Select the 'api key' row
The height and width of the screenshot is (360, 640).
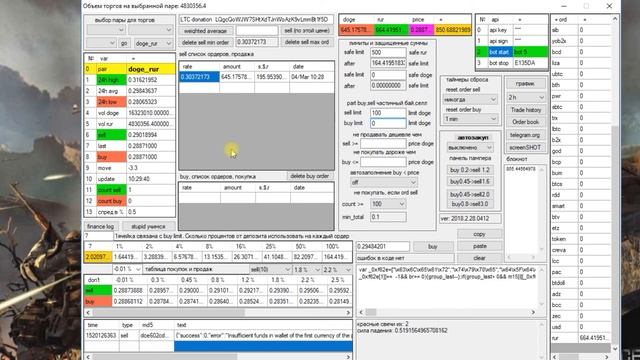pyautogui.click(x=512, y=30)
